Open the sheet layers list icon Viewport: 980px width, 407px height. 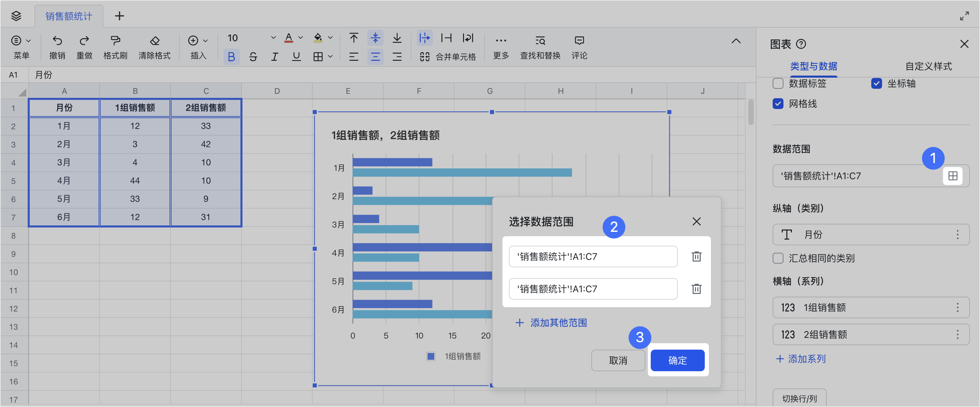click(x=16, y=16)
